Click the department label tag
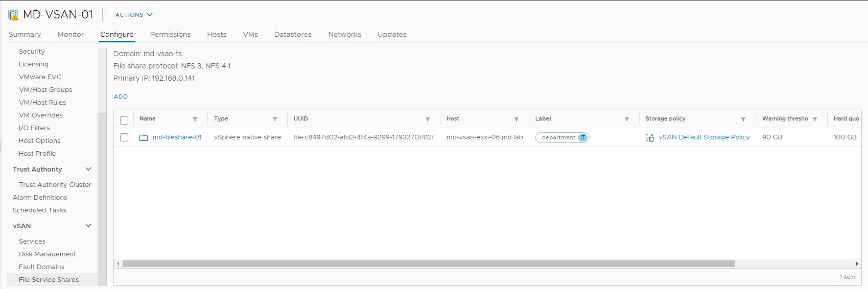This screenshot has height=289, width=868. (562, 137)
